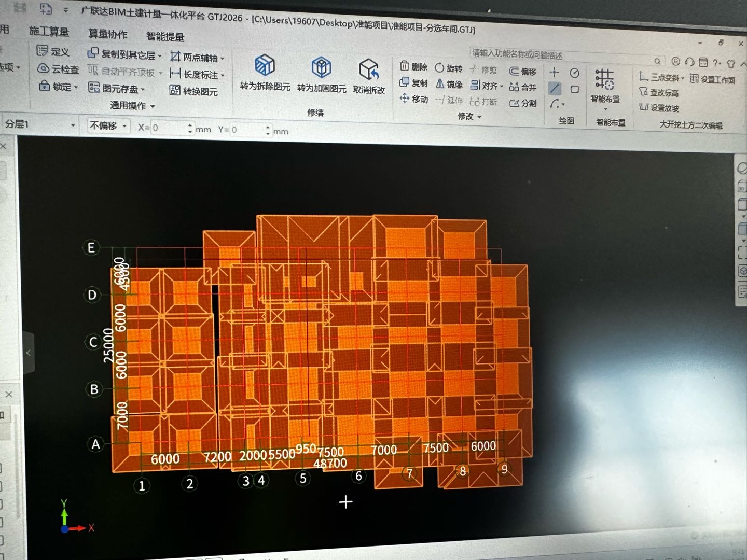Collapse the left panel arrow handle
Screen dimensions: 747x560
(x=29, y=353)
